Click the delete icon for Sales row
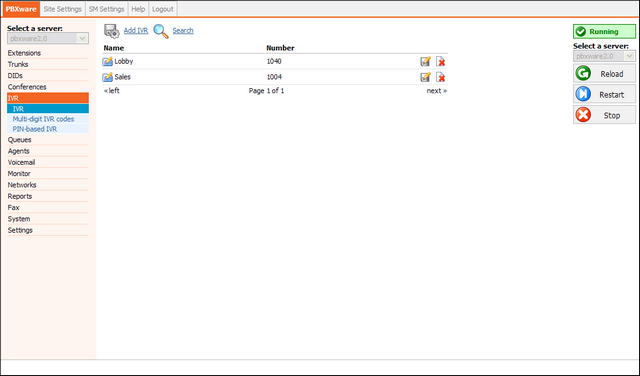 pos(440,77)
